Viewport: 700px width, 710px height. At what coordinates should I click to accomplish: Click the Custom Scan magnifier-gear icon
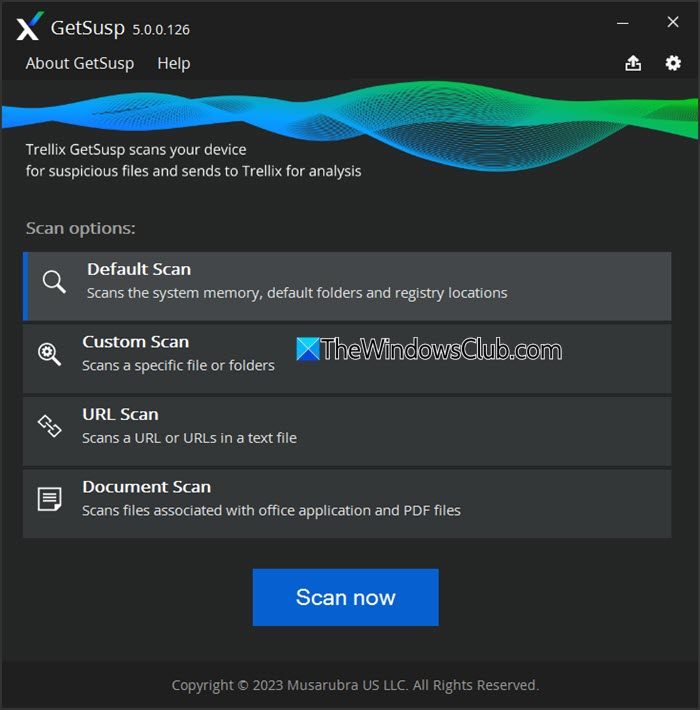[49, 354]
